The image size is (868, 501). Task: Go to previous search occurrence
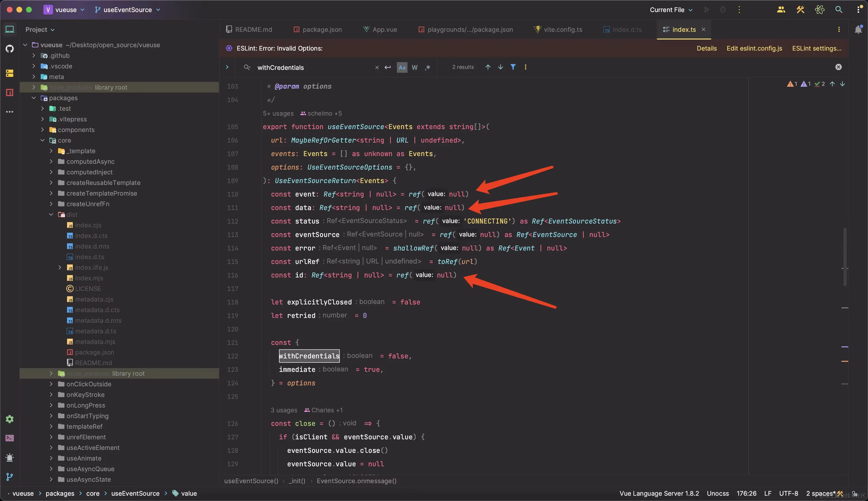[x=488, y=67]
